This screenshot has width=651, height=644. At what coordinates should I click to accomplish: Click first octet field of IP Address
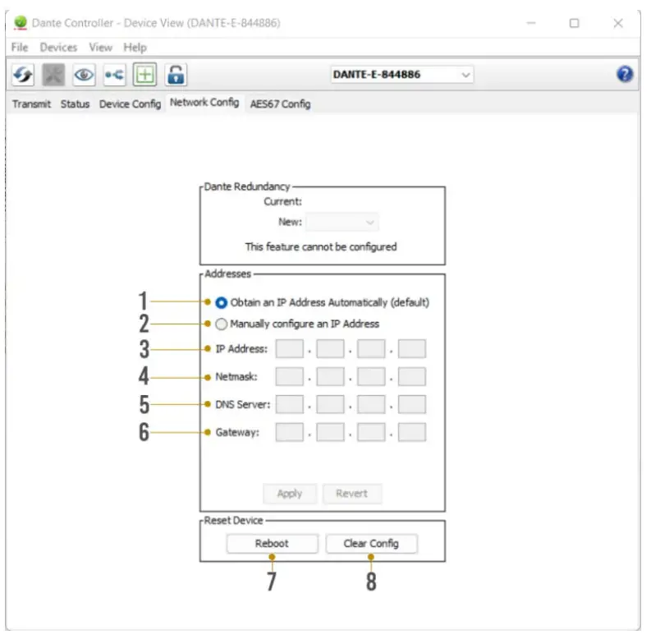(290, 349)
